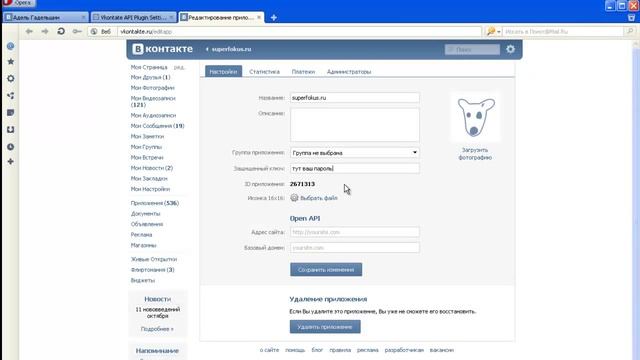Open Мои Видеозаписи in left menu
Image resolution: width=640 pixels, height=360 pixels.
pos(153,101)
